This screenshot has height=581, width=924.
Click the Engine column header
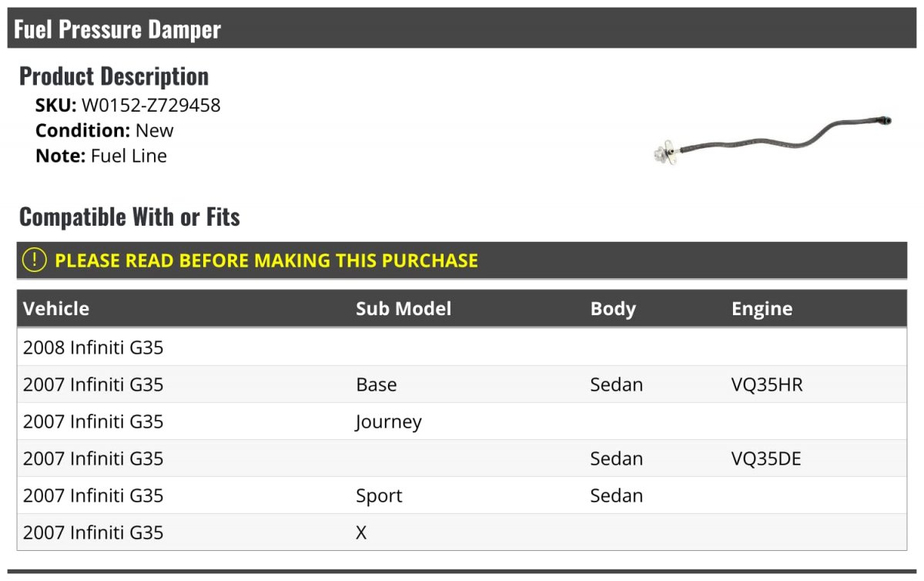(762, 309)
